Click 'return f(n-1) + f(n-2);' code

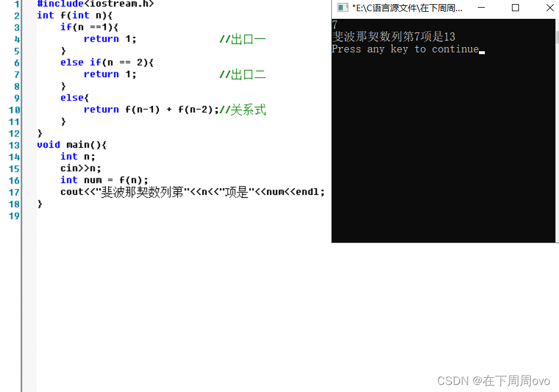pyautogui.click(x=151, y=109)
